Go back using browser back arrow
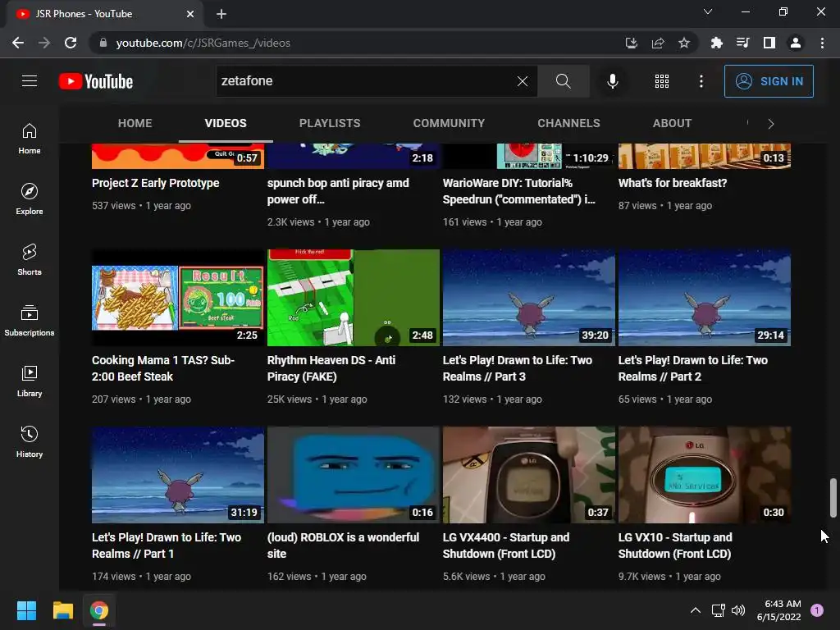 point(18,43)
